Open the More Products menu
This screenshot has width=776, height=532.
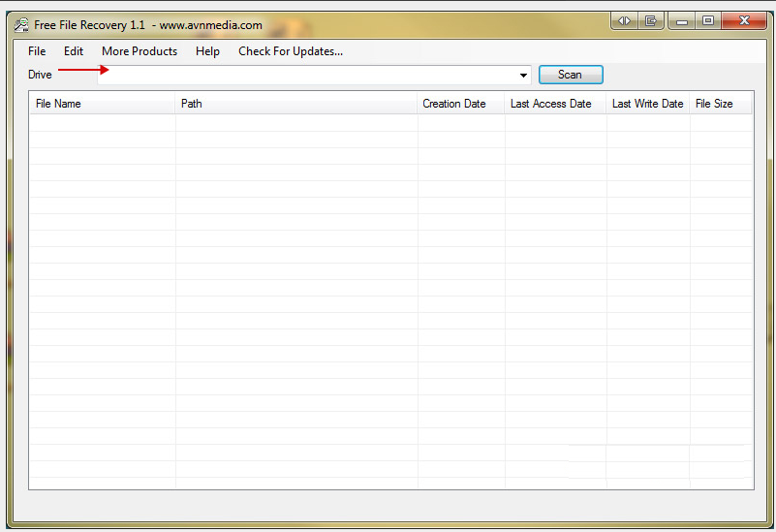[x=140, y=51]
